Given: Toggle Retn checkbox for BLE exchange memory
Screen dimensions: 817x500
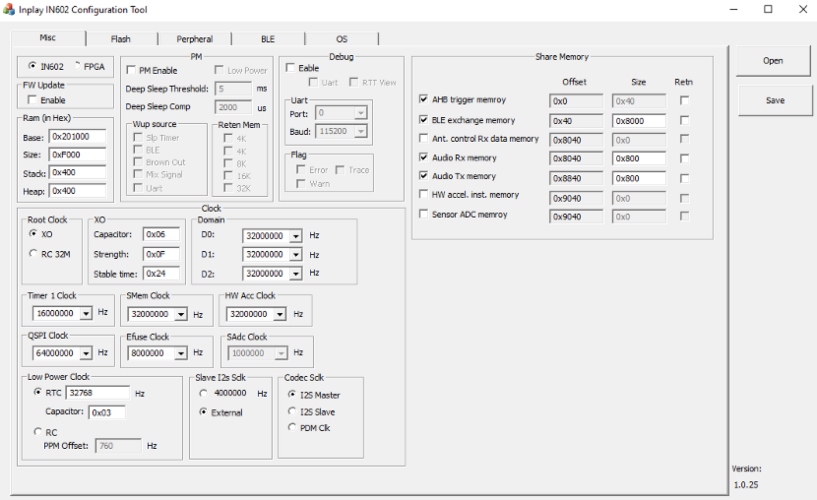Looking at the screenshot, I should [x=685, y=120].
